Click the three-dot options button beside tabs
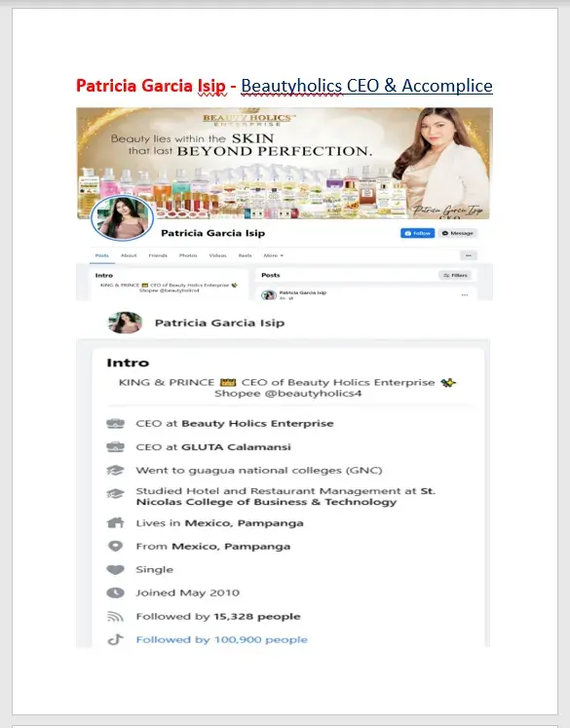Image resolution: width=570 pixels, height=728 pixels. 469,255
